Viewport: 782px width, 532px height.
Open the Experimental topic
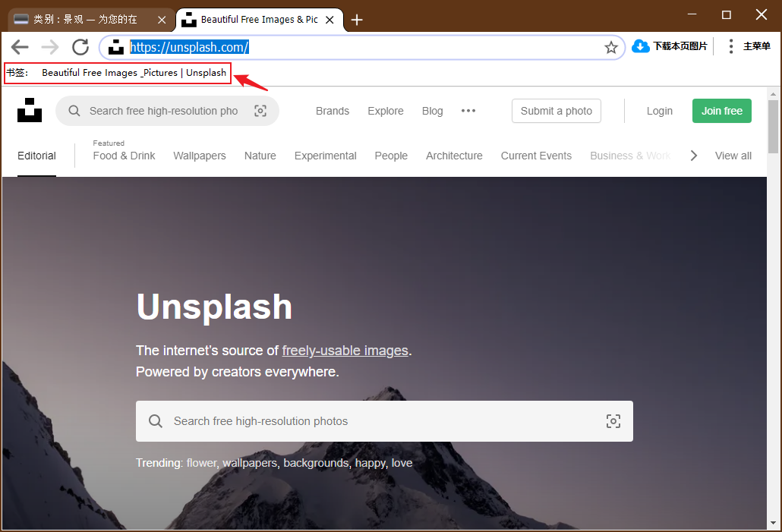point(325,156)
